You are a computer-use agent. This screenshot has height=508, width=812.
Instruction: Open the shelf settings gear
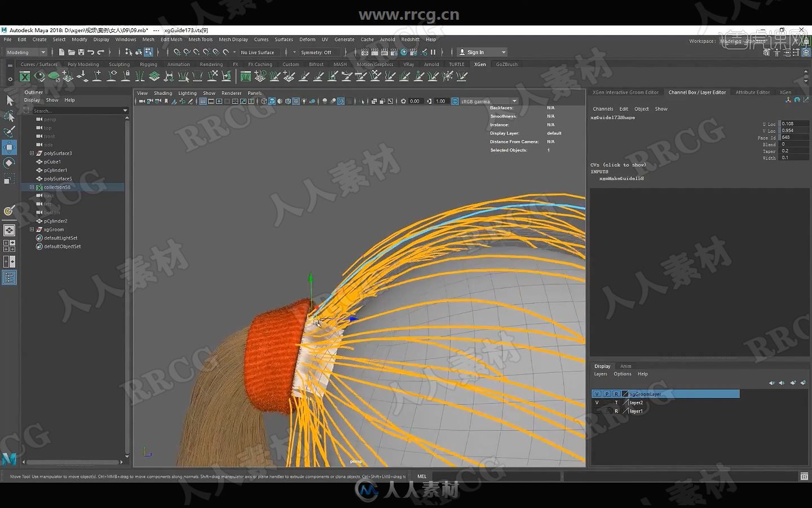[10, 79]
